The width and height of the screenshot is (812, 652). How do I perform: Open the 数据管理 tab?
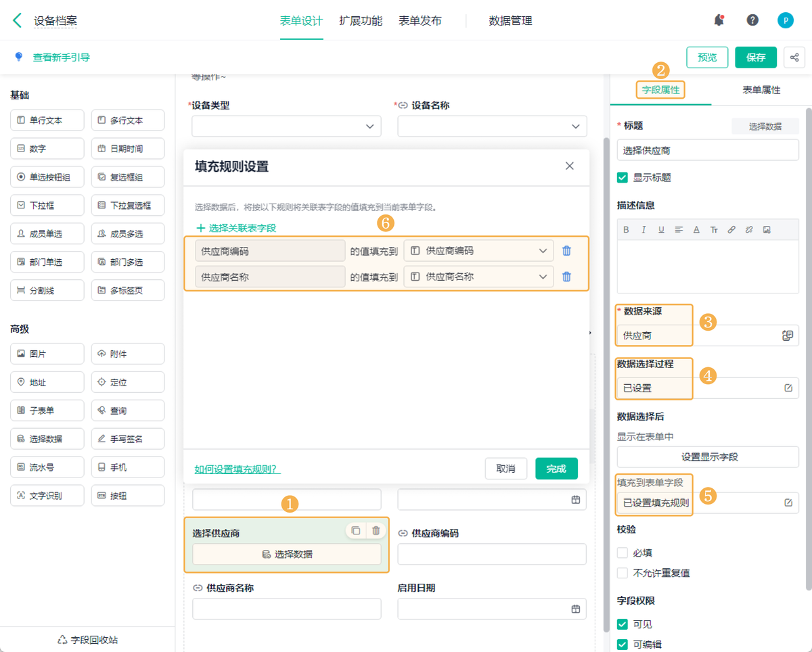[510, 21]
